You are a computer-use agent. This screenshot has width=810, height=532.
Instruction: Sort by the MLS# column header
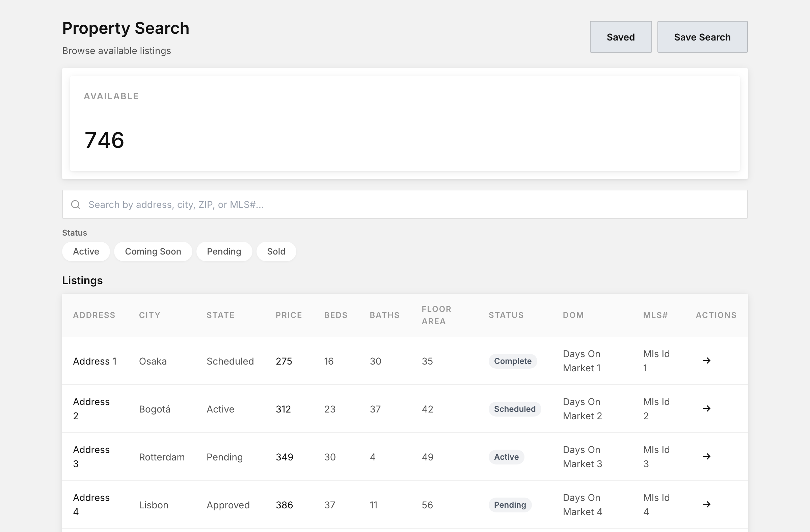click(x=655, y=315)
